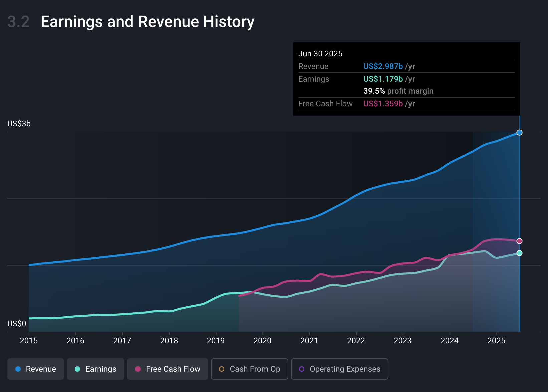Click the teal Earnings endpoint marker
Image resolution: width=548 pixels, height=392 pixels.
519,253
